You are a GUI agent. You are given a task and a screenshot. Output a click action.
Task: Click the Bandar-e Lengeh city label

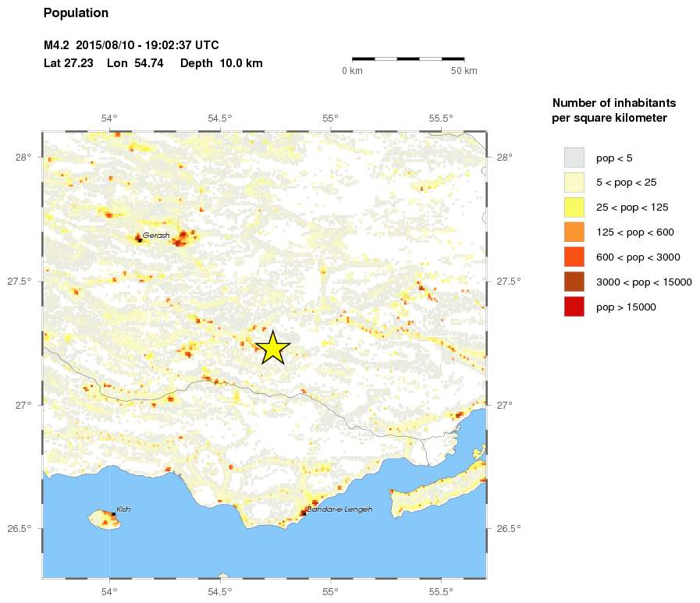point(339,509)
